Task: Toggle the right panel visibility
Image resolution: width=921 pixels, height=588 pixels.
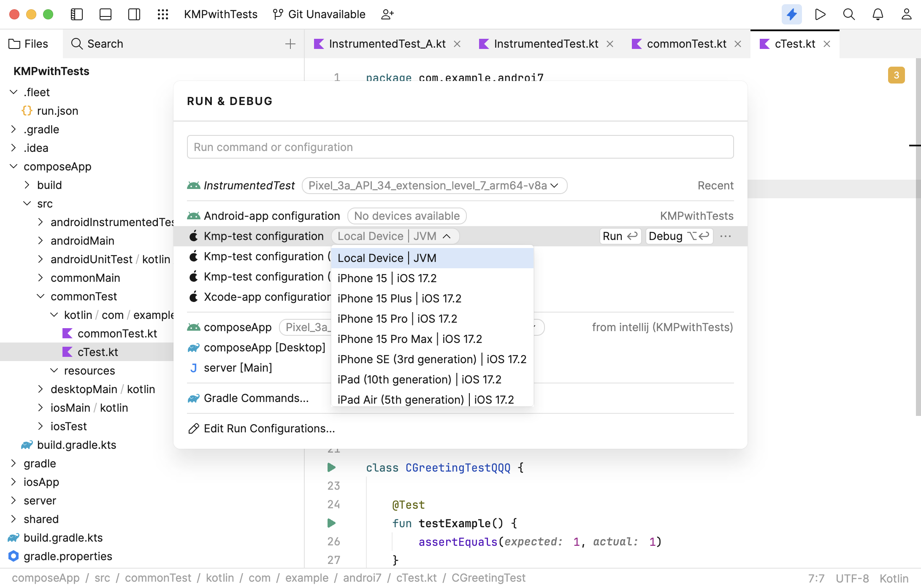Action: tap(134, 14)
